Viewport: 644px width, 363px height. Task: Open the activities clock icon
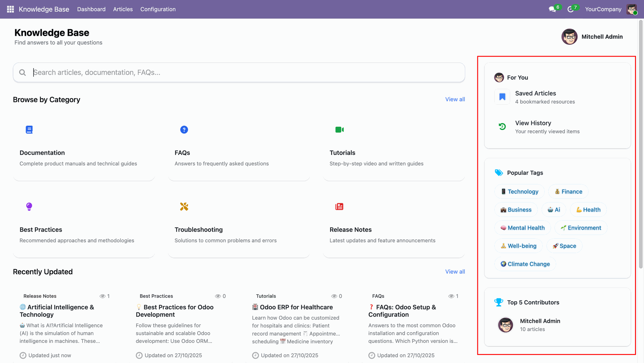pyautogui.click(x=570, y=9)
